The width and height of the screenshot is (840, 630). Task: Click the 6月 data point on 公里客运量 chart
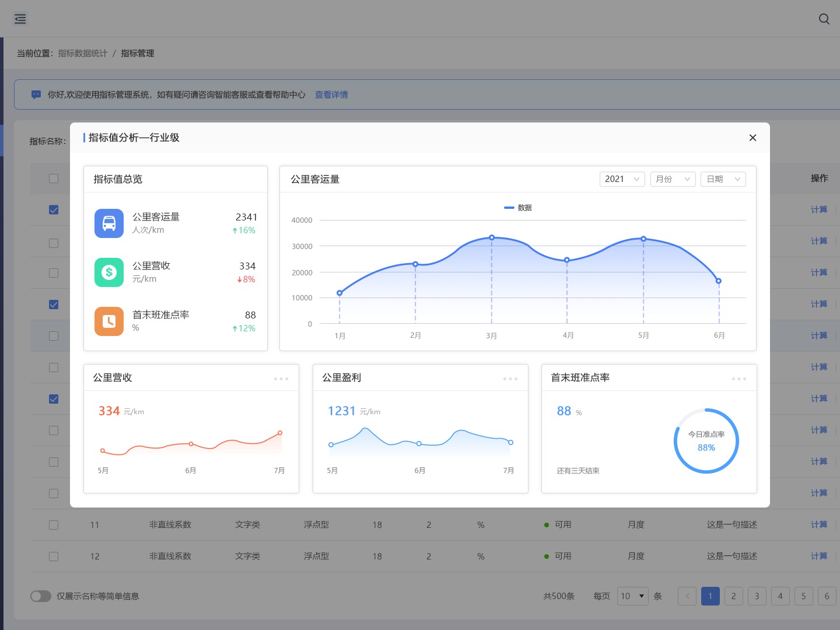[x=719, y=281]
